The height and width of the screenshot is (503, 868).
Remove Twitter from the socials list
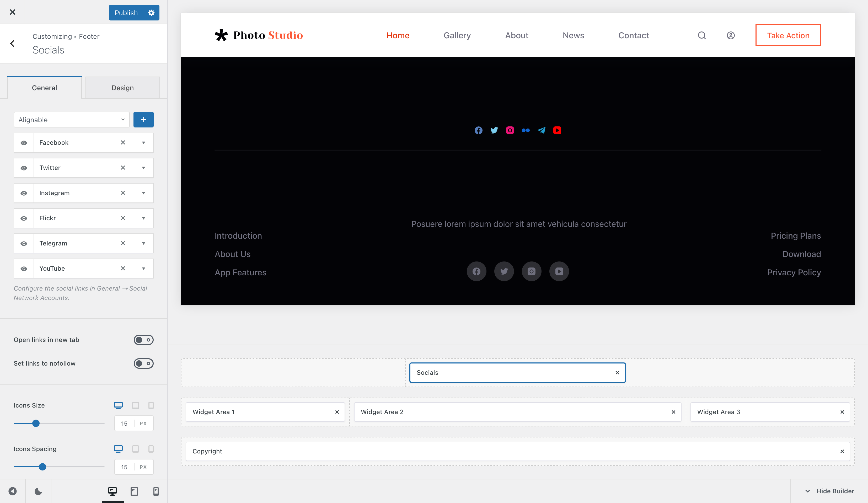pyautogui.click(x=123, y=167)
